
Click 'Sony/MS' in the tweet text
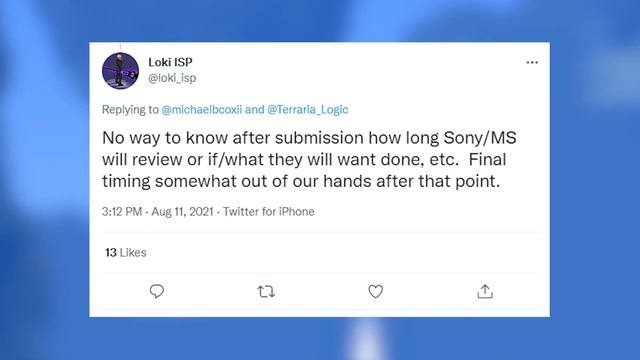pos(480,138)
